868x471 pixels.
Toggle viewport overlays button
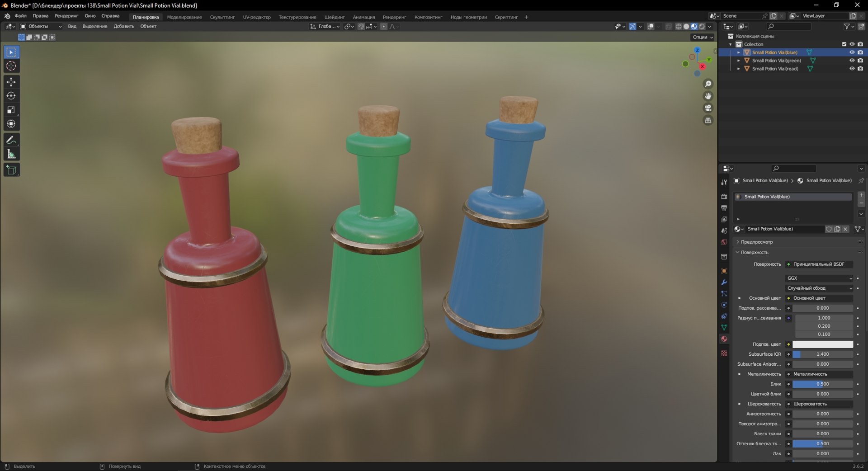[x=651, y=27]
